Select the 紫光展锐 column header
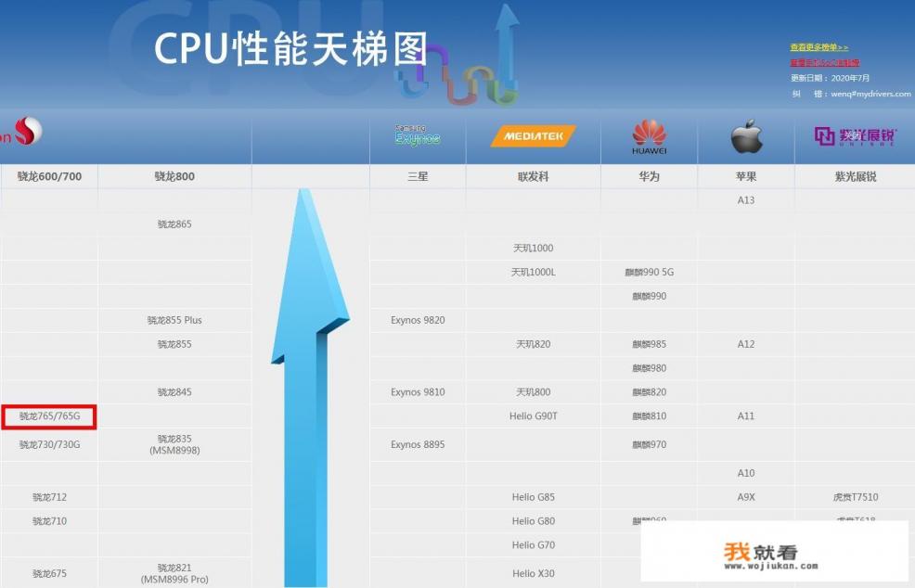The image size is (915, 588). (856, 176)
